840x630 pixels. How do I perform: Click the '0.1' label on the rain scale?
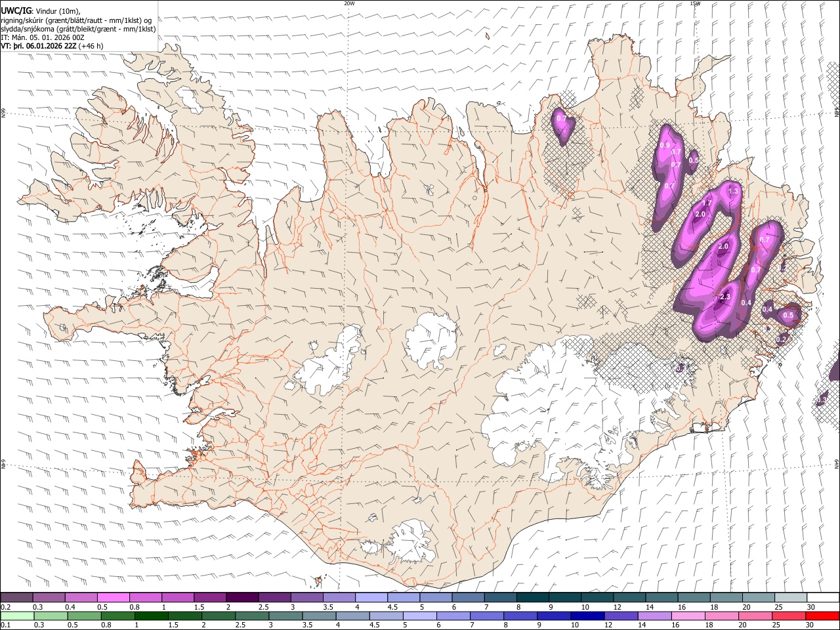point(6,625)
